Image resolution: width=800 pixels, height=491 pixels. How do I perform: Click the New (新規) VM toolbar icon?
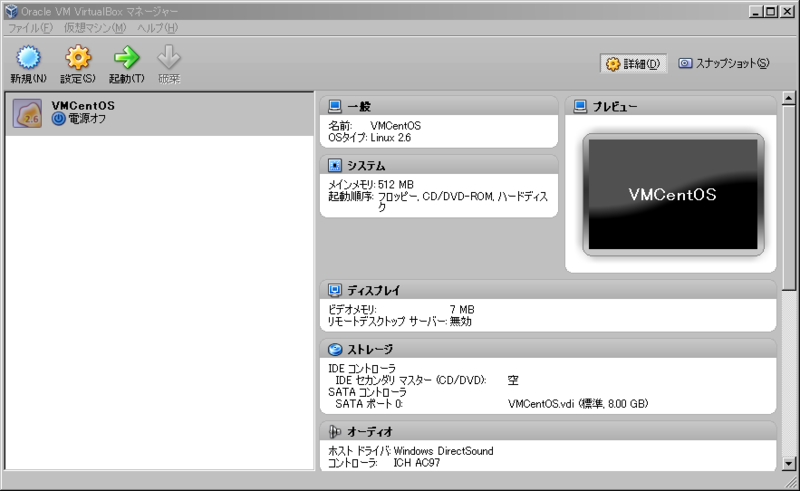[28, 57]
